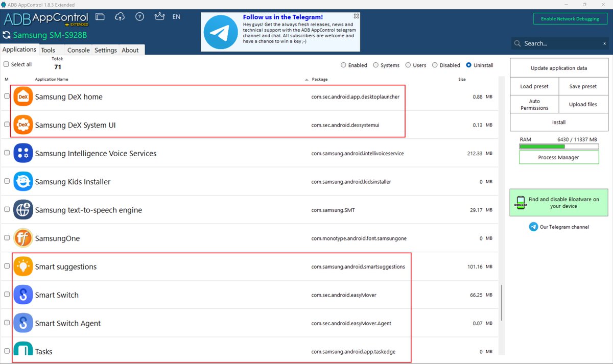
Task: Click the Samsung Intelligence Voice Services icon
Action: tap(23, 153)
